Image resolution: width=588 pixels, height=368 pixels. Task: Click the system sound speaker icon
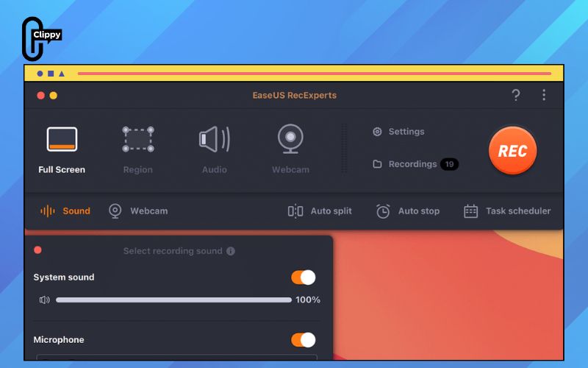click(x=44, y=300)
